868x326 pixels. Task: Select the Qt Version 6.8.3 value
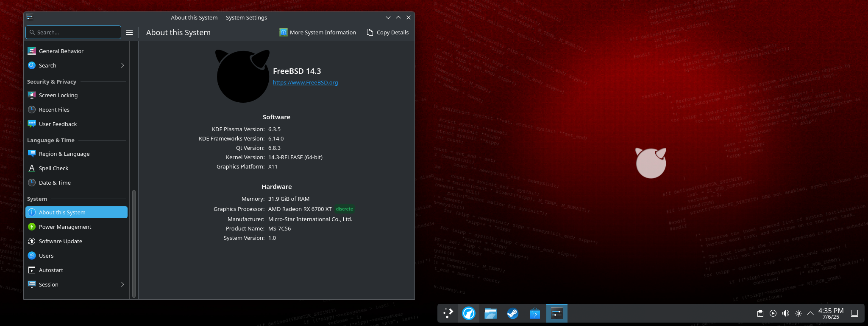coord(274,148)
